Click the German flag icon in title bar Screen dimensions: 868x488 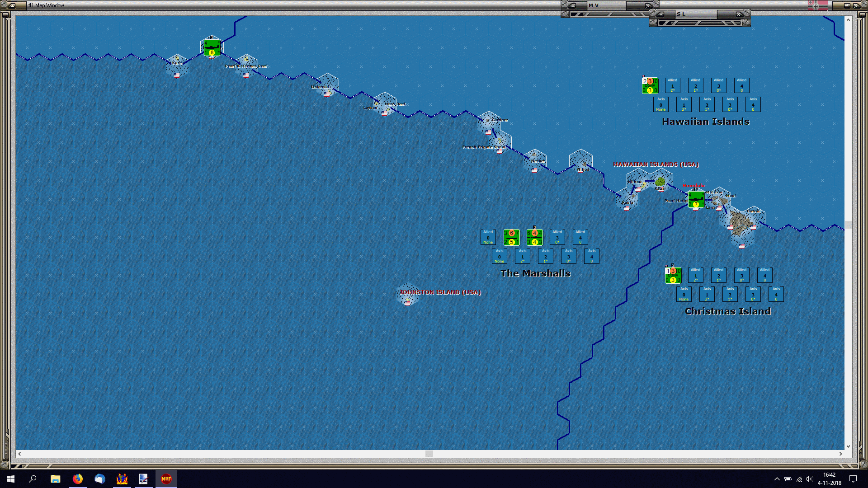coord(817,5)
